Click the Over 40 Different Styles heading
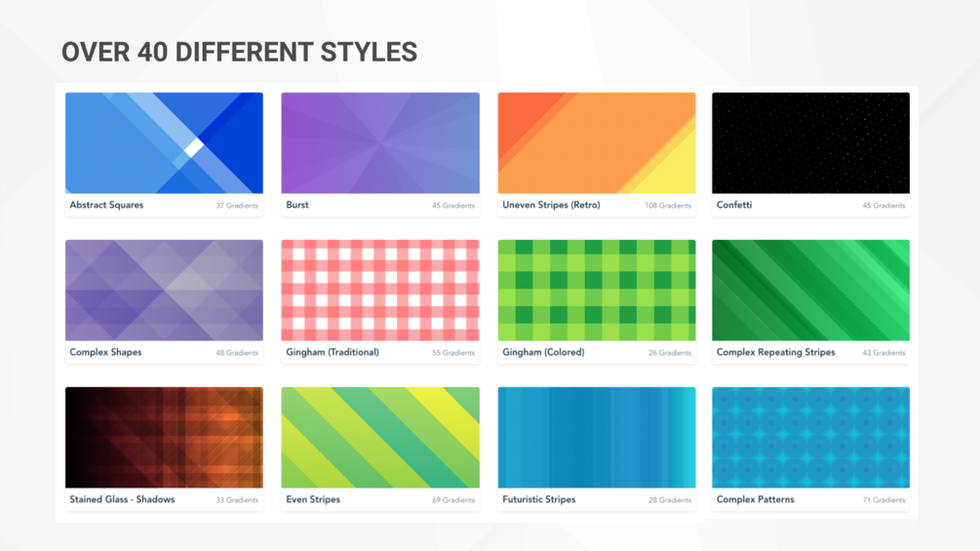The image size is (980, 551). pos(239,52)
